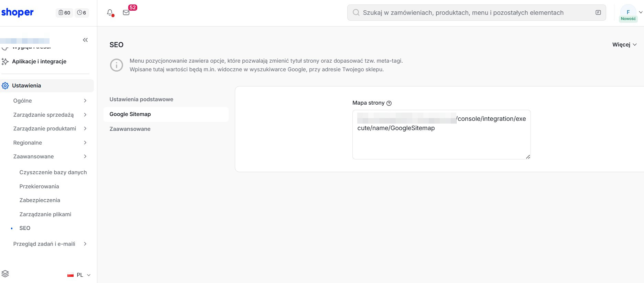Open the layers stack icon in sidebar footer

click(5, 274)
